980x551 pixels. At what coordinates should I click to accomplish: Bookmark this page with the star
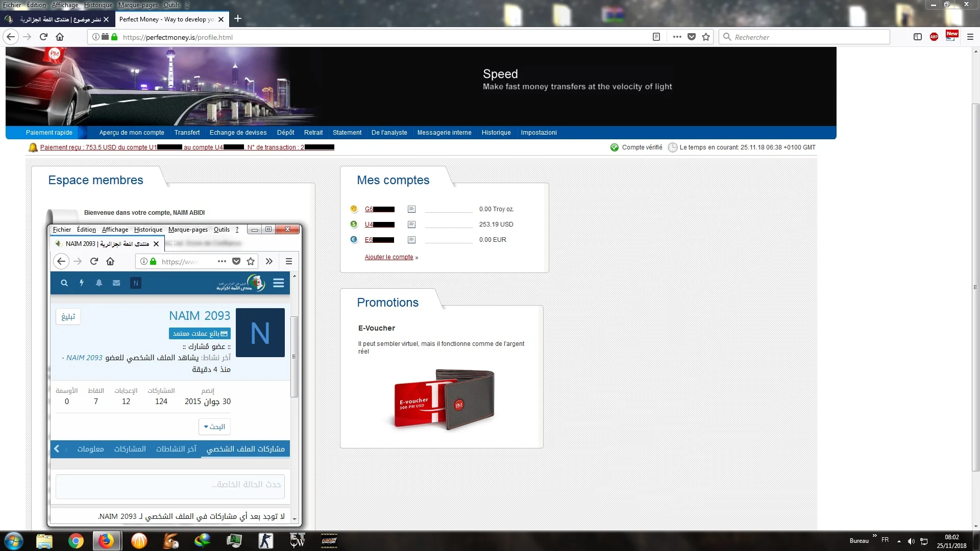(x=706, y=37)
